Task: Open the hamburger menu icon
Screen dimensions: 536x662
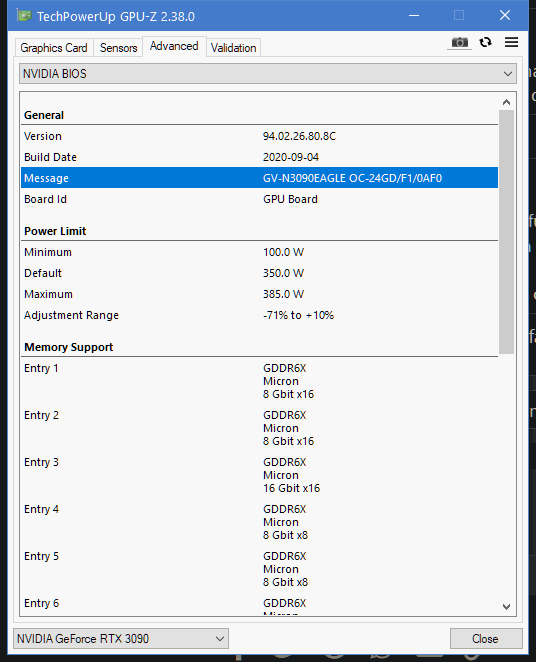Action: pyautogui.click(x=511, y=42)
